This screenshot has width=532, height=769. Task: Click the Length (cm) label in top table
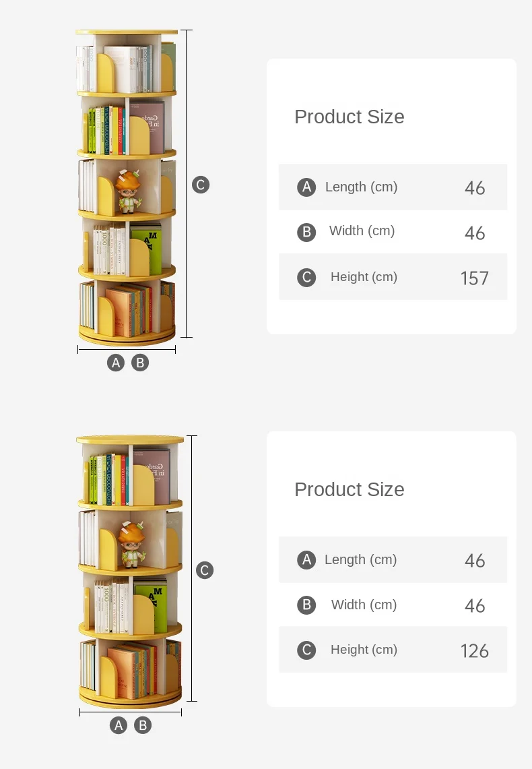(361, 187)
